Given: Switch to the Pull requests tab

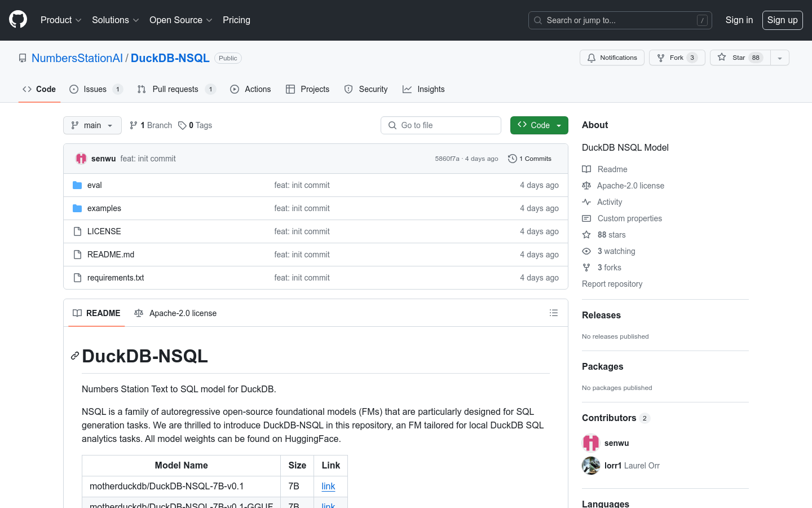Looking at the screenshot, I should click(x=176, y=89).
